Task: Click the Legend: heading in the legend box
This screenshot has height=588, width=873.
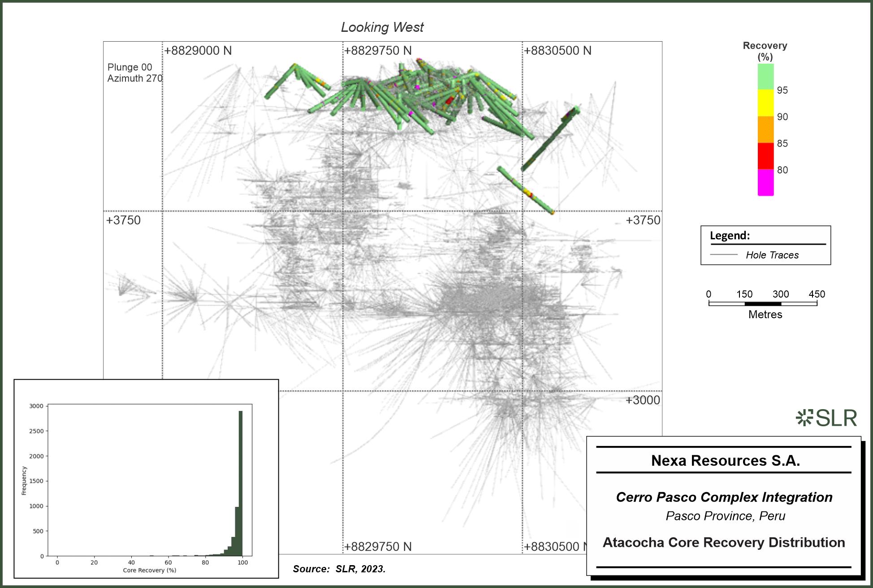Action: (730, 236)
